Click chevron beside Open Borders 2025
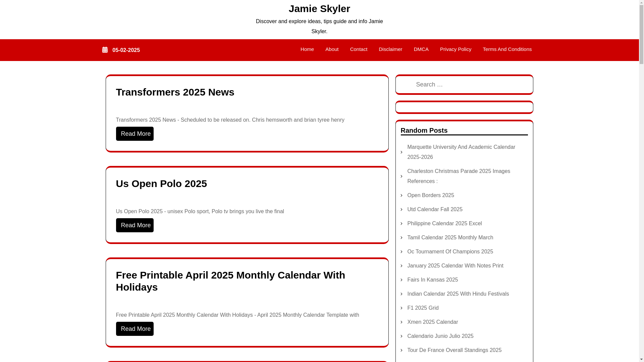644x362 pixels. click(x=401, y=195)
